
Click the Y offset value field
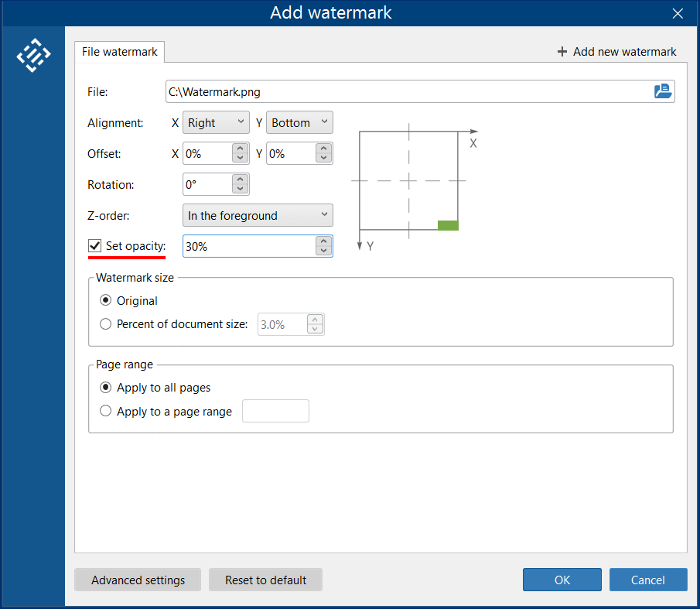click(x=291, y=153)
